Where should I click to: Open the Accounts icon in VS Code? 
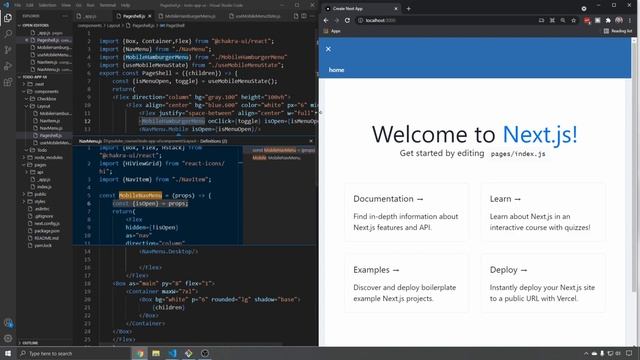point(8,323)
